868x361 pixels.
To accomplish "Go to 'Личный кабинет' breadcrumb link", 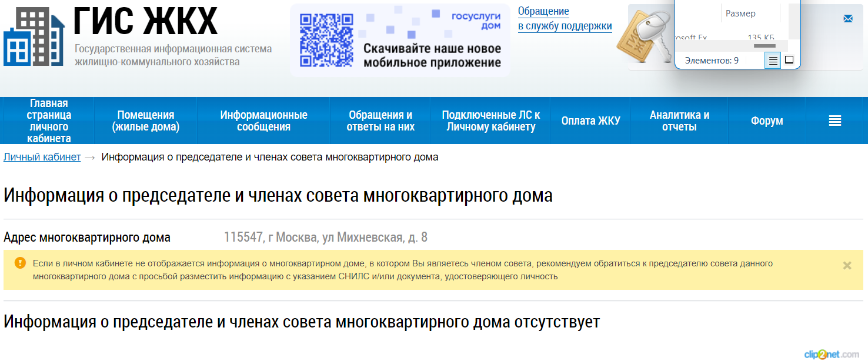I will tap(42, 157).
